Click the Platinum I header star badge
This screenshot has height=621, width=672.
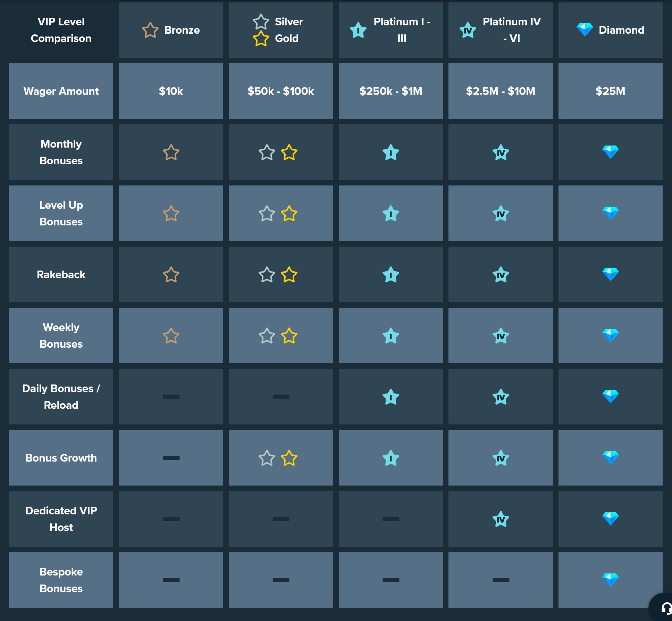point(358,30)
